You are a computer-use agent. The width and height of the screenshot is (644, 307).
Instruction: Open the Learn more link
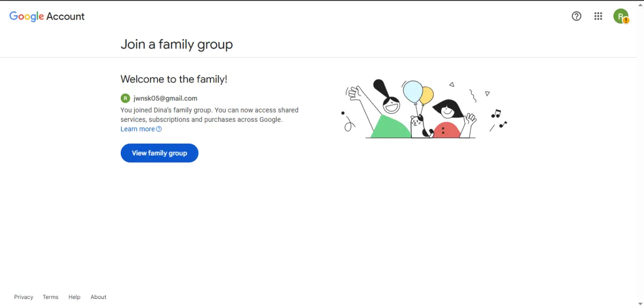(x=141, y=129)
